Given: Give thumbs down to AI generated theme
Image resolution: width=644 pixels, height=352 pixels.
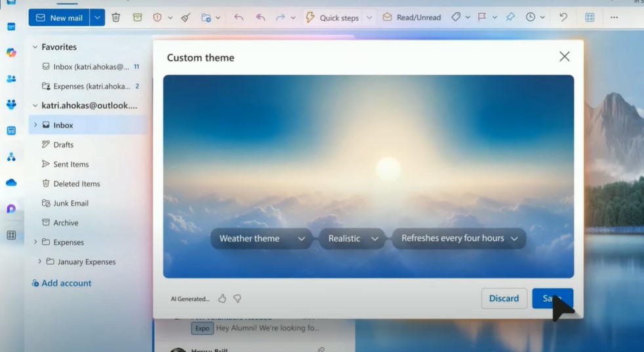Looking at the screenshot, I should point(237,299).
